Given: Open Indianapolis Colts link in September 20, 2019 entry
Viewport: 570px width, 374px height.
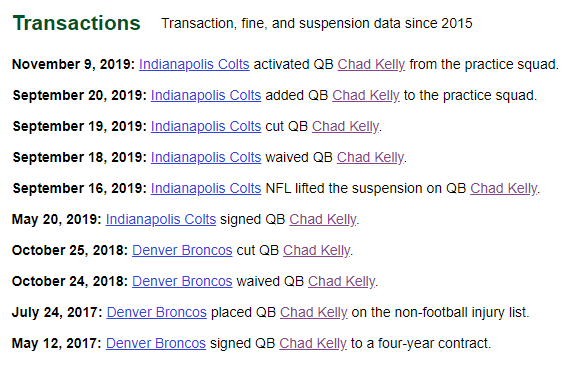Looking at the screenshot, I should point(206,95).
